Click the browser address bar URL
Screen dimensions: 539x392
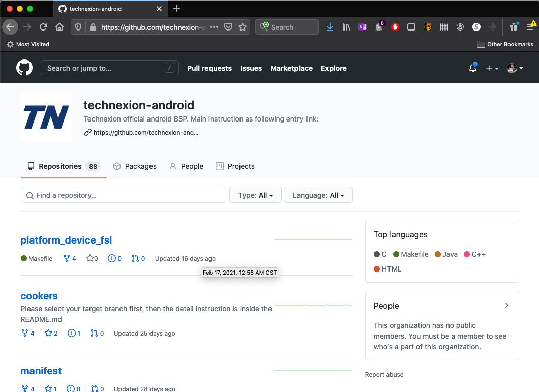point(153,27)
